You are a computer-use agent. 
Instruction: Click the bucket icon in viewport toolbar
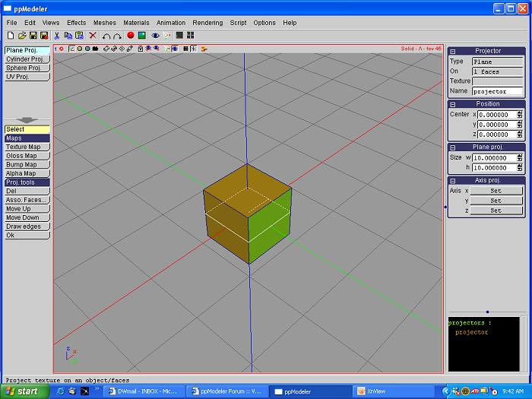(x=141, y=49)
